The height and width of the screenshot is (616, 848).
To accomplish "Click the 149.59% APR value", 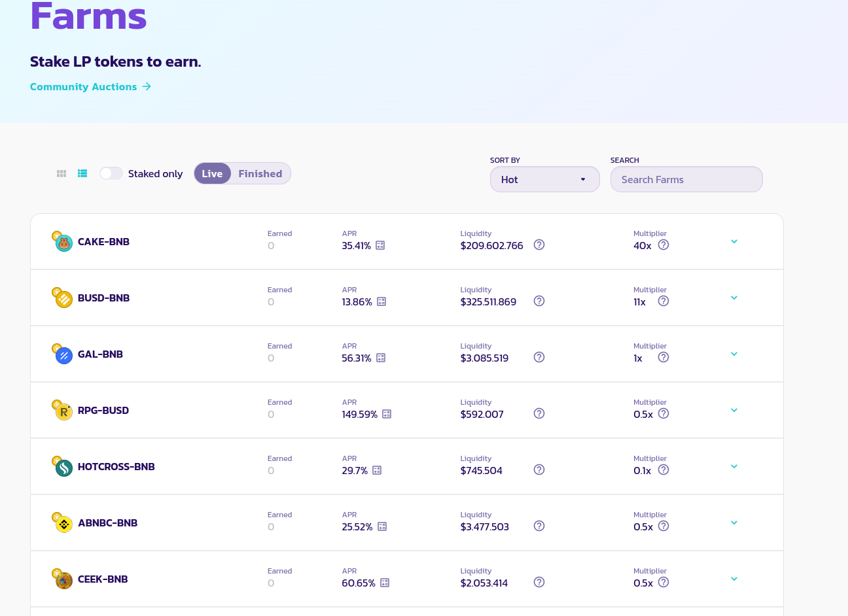I will (x=360, y=415).
